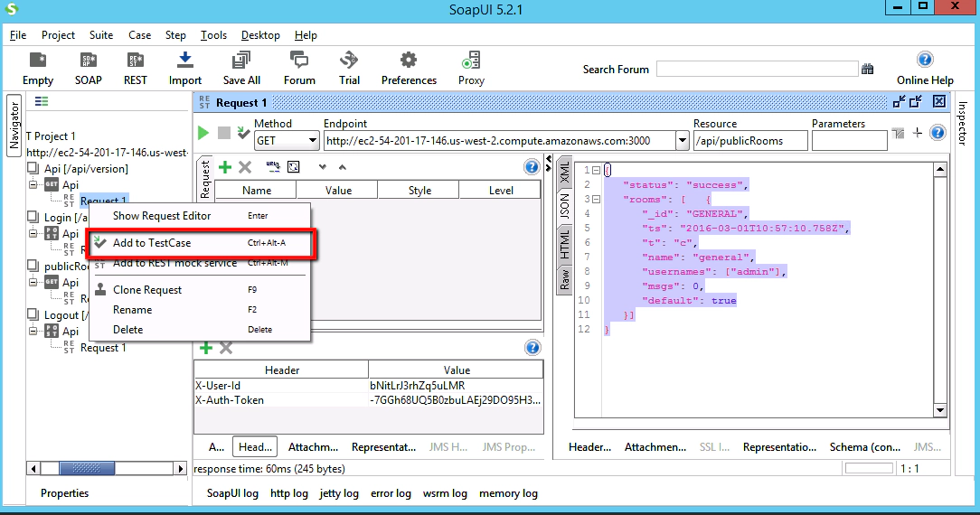Open the Tools menu
The height and width of the screenshot is (515, 980).
(213, 35)
